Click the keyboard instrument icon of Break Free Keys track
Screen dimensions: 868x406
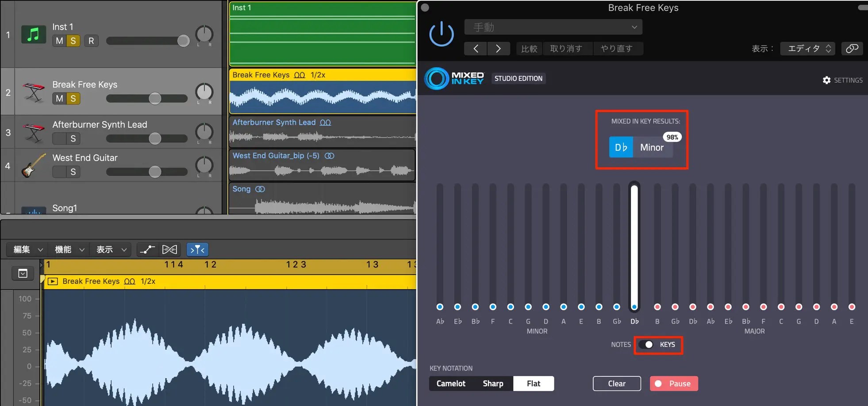pyautogui.click(x=34, y=92)
